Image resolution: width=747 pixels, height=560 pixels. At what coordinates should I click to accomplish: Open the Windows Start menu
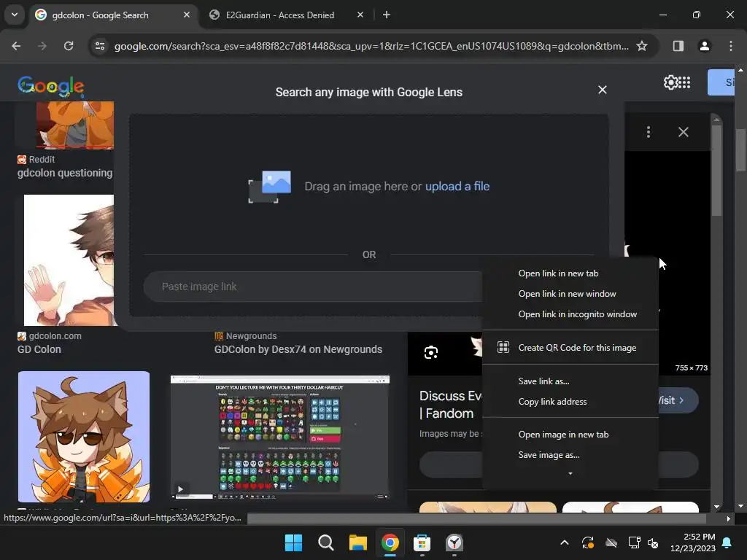293,542
